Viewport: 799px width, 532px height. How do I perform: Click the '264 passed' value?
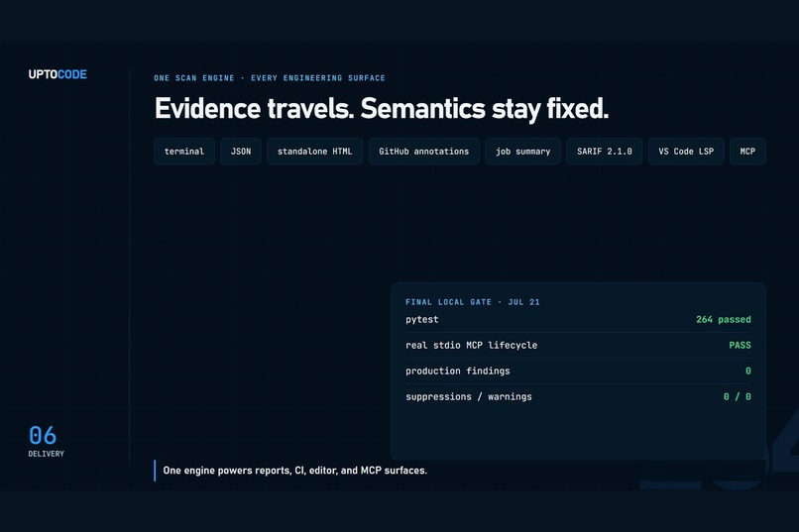723,320
